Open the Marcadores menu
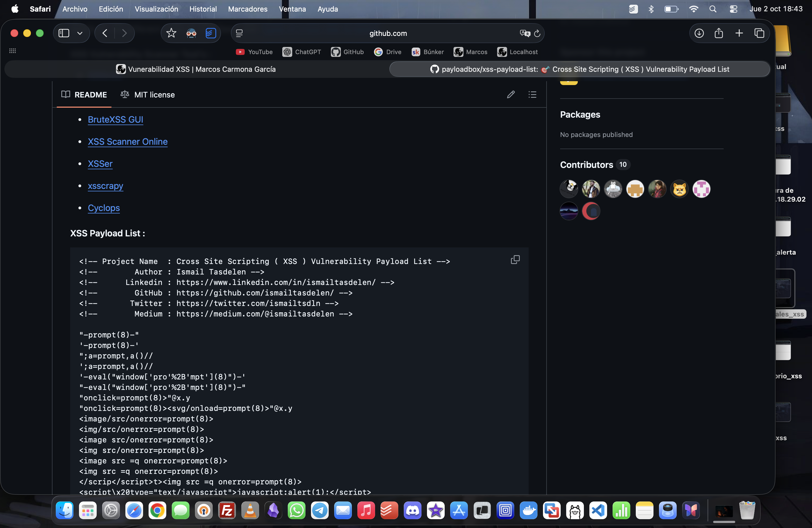The image size is (812, 528). pos(247,9)
